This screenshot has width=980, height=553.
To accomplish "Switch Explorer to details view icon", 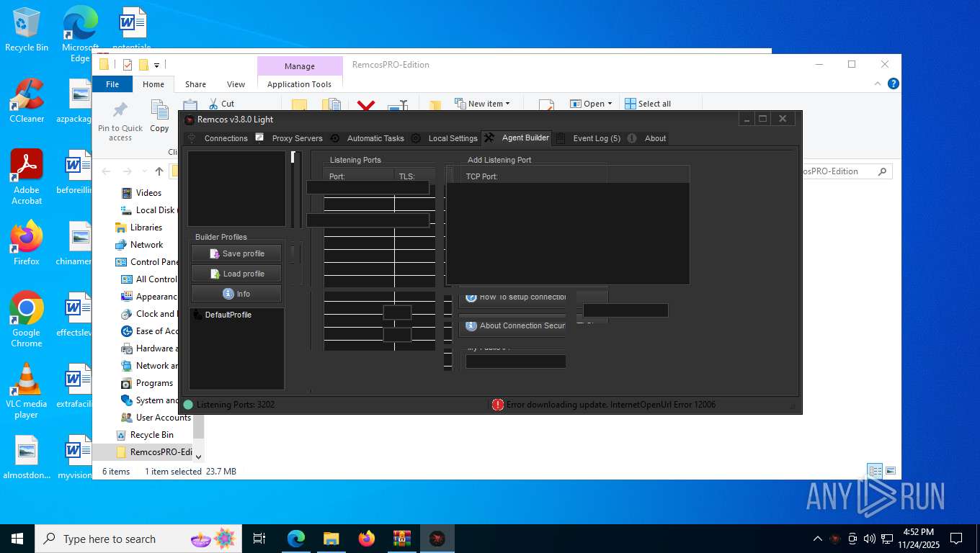I will (x=875, y=471).
